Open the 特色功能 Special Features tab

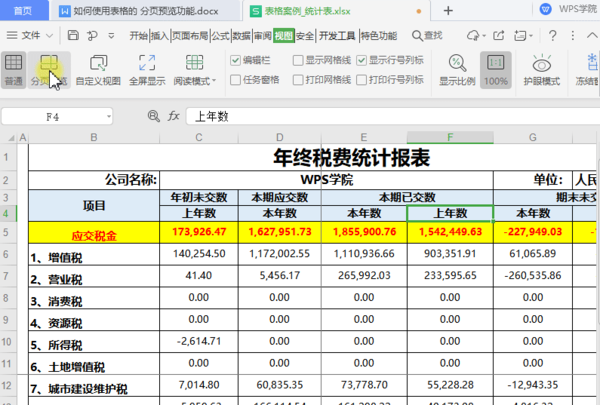point(379,36)
